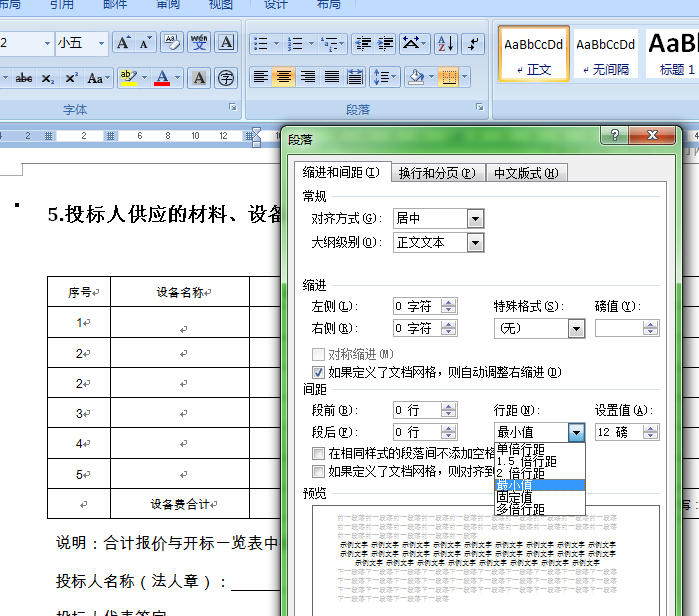This screenshot has width=699, height=616.
Task: Open the Font dialog launcher
Action: (233, 107)
